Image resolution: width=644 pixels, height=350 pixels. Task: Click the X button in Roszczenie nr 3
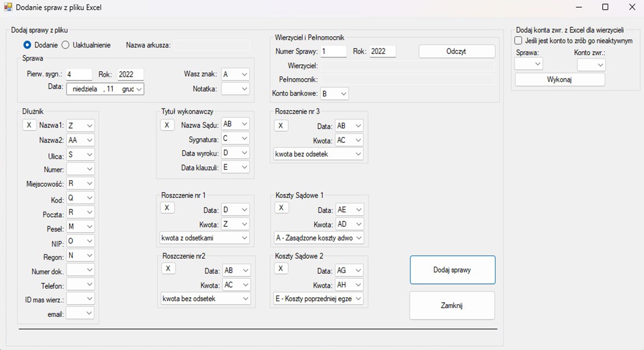pyautogui.click(x=281, y=126)
